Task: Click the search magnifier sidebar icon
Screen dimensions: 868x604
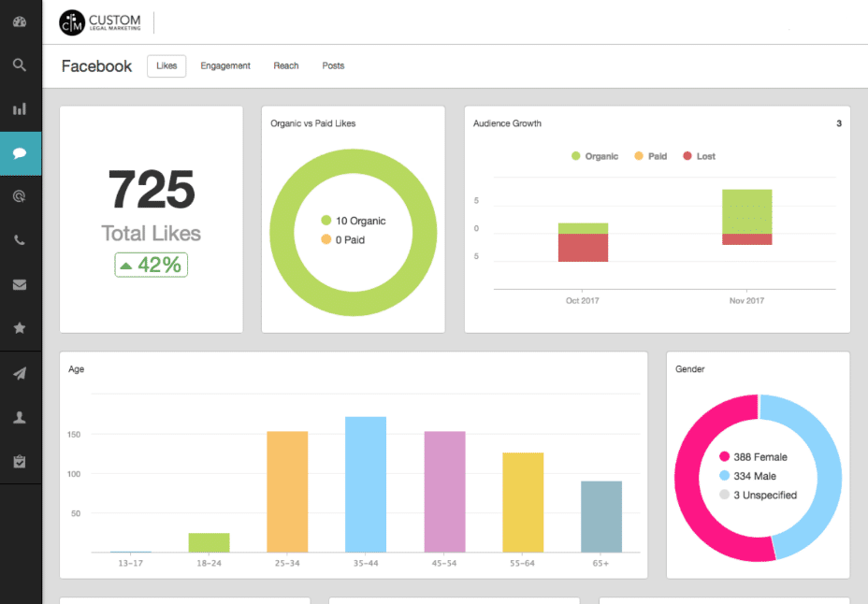Action: pyautogui.click(x=20, y=65)
